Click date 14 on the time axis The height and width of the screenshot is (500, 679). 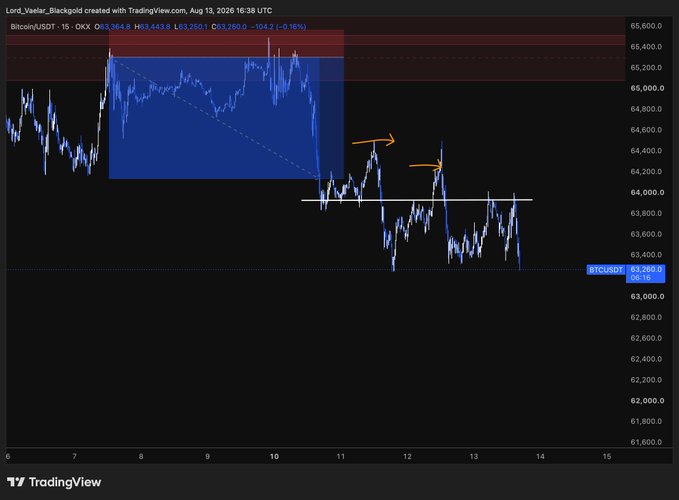point(540,456)
